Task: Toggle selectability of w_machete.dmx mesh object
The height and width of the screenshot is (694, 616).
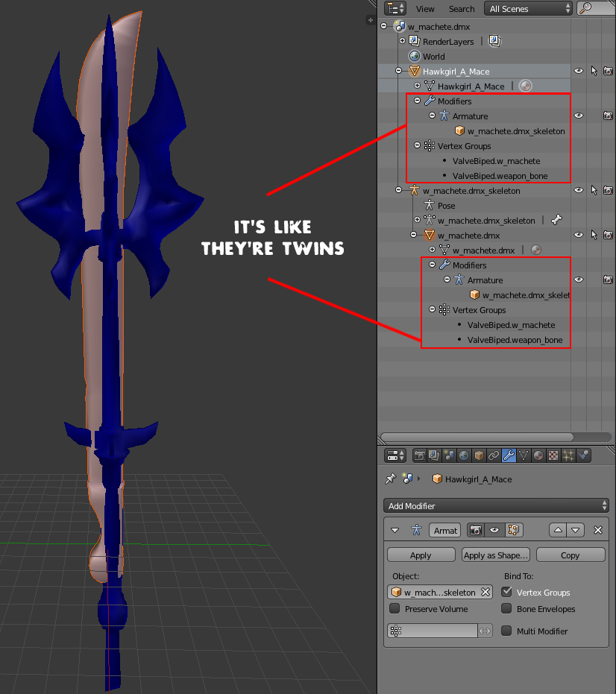Action: 594,235
